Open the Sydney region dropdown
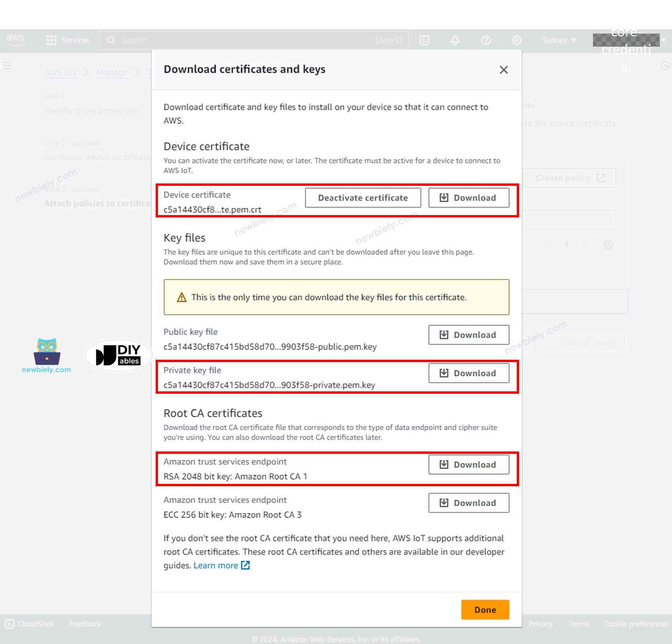Viewport: 672px width, 644px height. (558, 40)
